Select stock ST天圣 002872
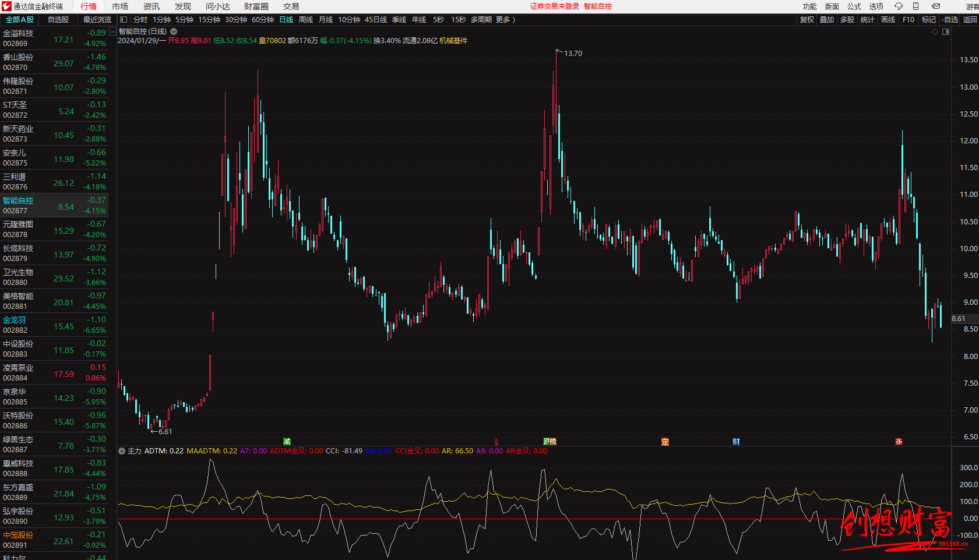 [54, 110]
